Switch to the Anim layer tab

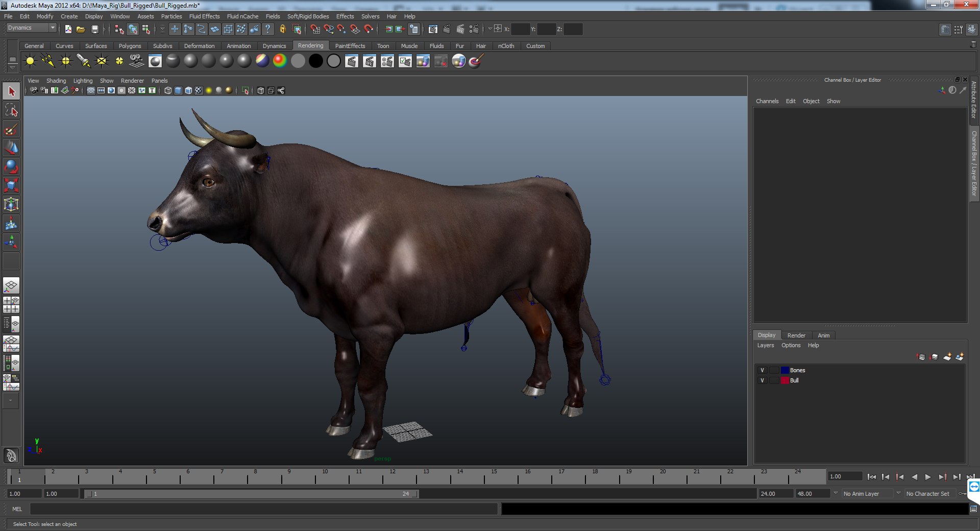tap(823, 335)
